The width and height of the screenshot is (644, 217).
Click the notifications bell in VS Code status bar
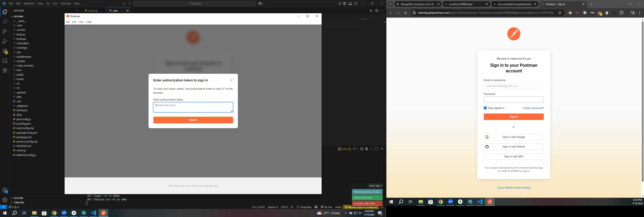coord(382,207)
